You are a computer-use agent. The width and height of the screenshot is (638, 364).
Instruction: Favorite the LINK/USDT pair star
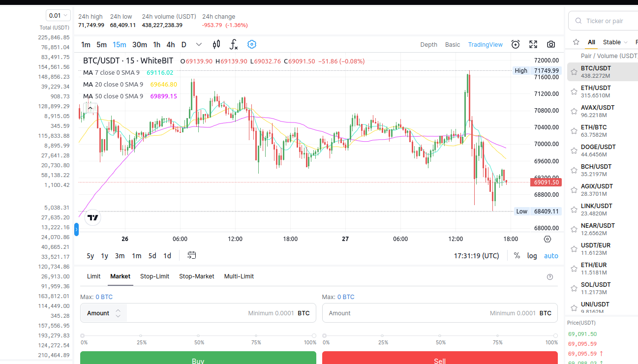(574, 210)
